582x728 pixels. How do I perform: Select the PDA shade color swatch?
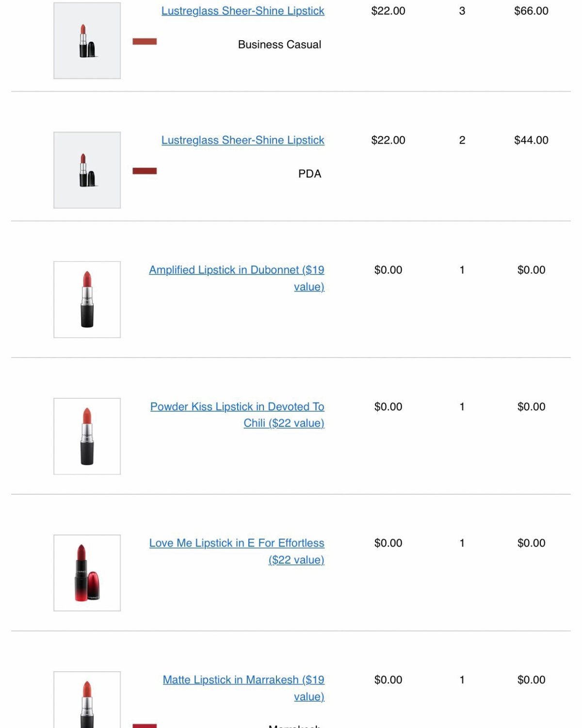pos(145,171)
